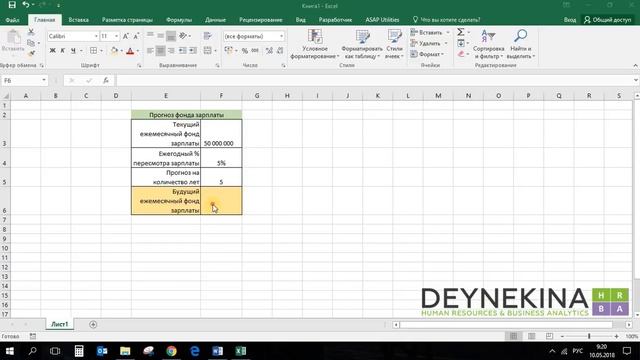Viewport: 640px width, 360px height.
Task: Toggle center horizontal alignment
Action: pyautogui.click(x=160, y=51)
